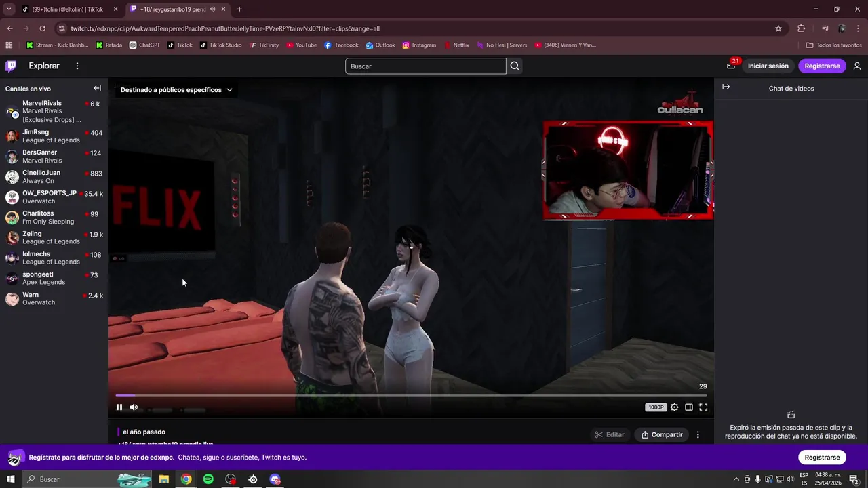The height and width of the screenshot is (488, 868).
Task: Open the Spotify taskbar icon
Action: point(208,479)
